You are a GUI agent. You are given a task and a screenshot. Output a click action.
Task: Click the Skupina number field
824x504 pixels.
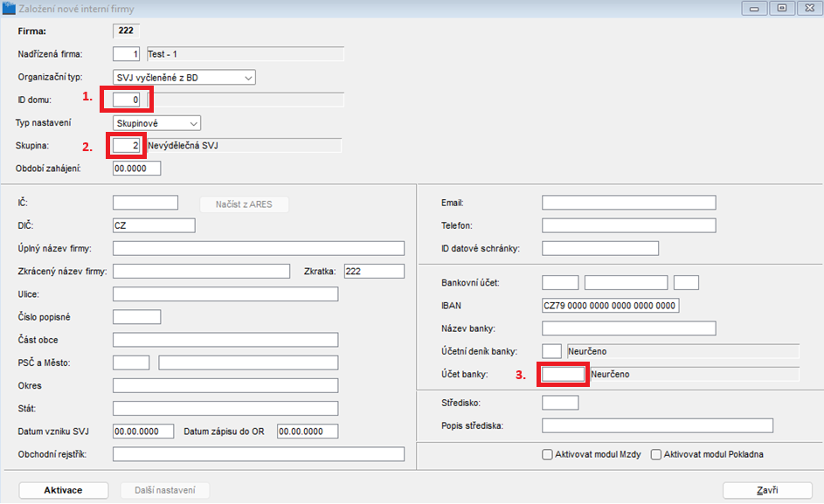point(126,146)
